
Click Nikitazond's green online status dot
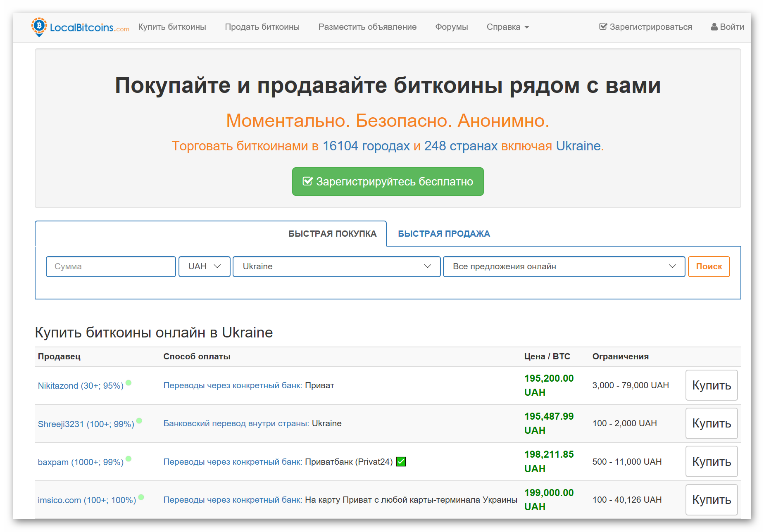129,383
